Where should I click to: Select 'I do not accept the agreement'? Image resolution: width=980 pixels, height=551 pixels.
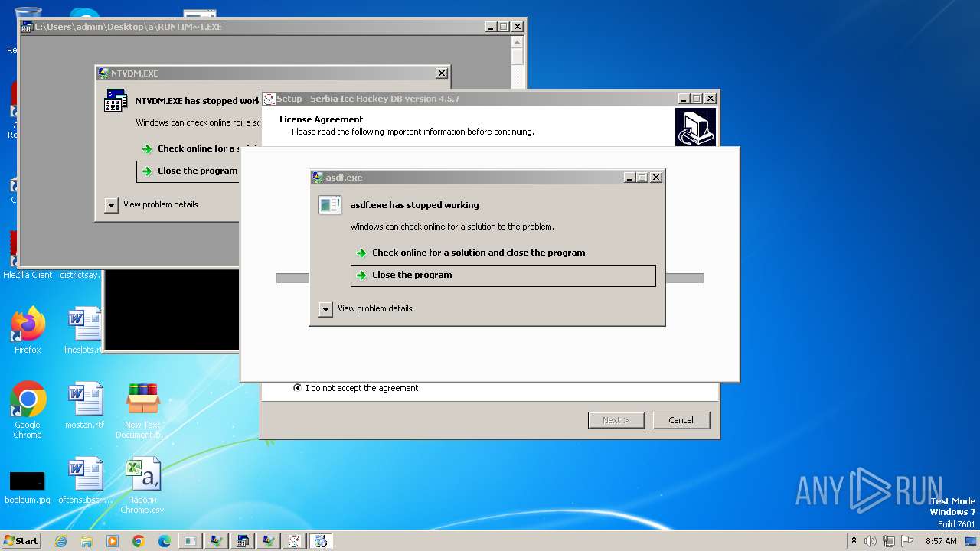pos(356,388)
